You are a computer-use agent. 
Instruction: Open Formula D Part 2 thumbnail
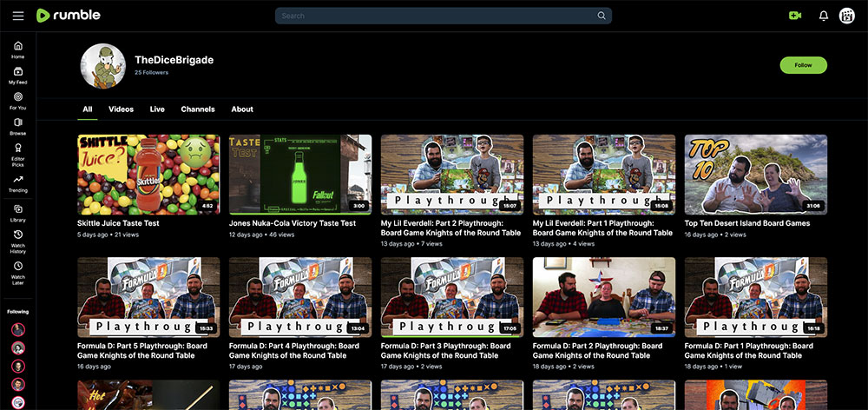[604, 297]
